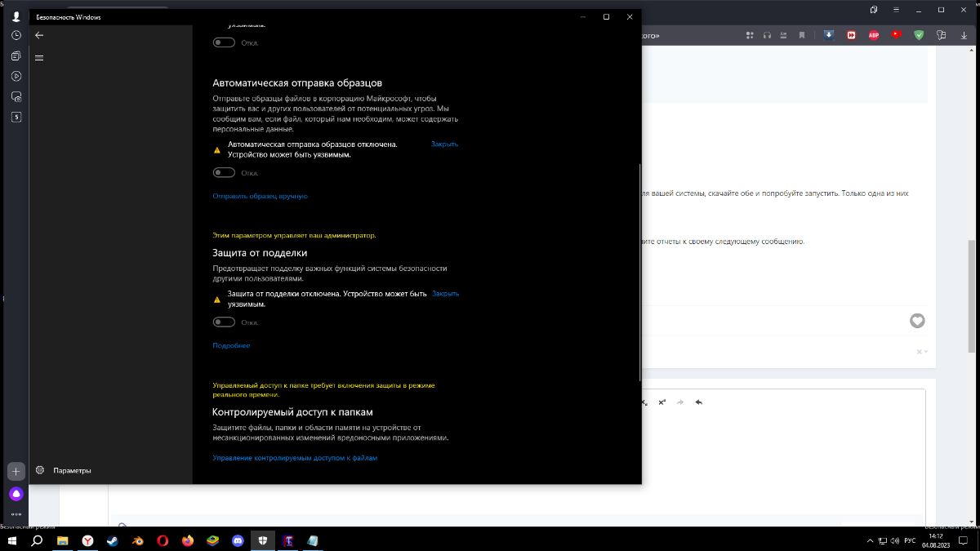Open the numbered tab counter icon in browser sidebar
Viewport: 980px width, 551px height.
pos(16,117)
